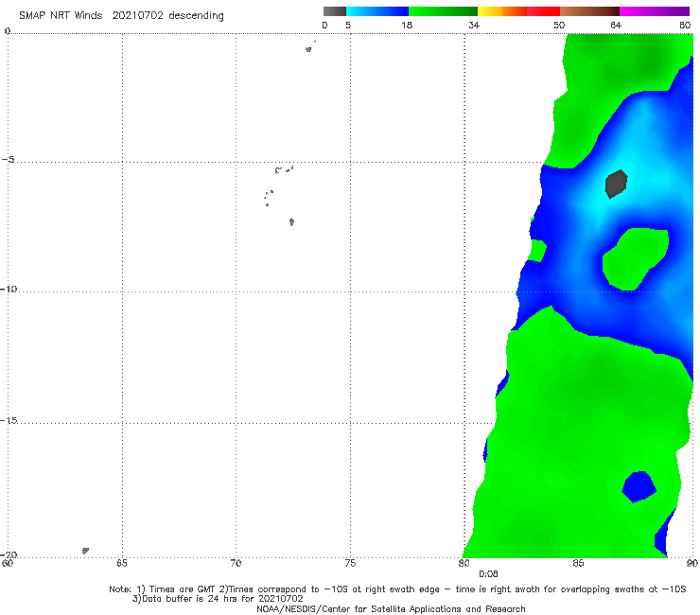The image size is (700, 615).
Task: Click the magenta-purple colorbar segment
Action: click(655, 11)
